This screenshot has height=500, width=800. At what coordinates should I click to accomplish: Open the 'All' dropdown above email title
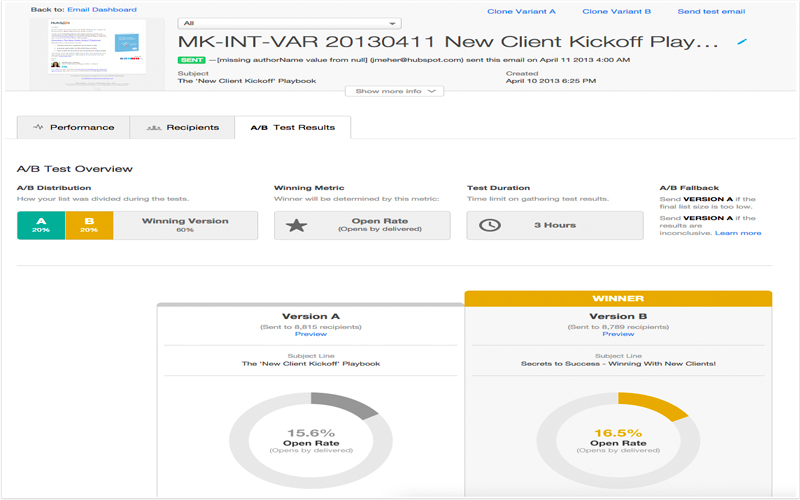point(289,23)
